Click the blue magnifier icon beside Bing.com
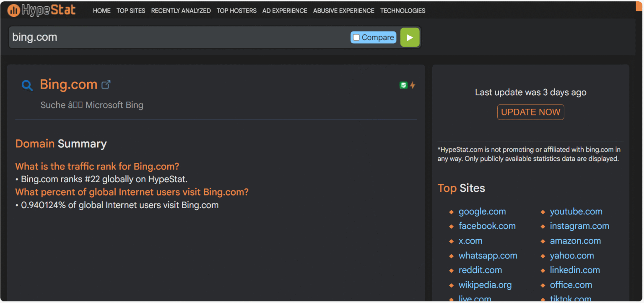 point(27,86)
